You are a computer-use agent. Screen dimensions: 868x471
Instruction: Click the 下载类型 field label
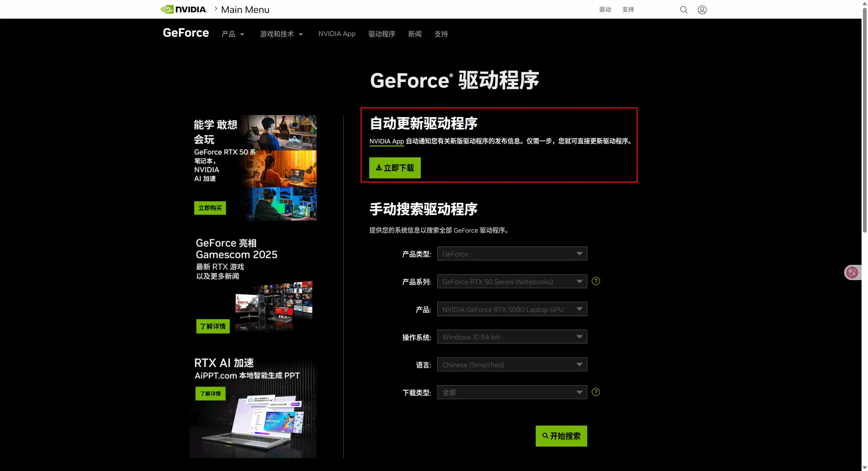coord(416,393)
